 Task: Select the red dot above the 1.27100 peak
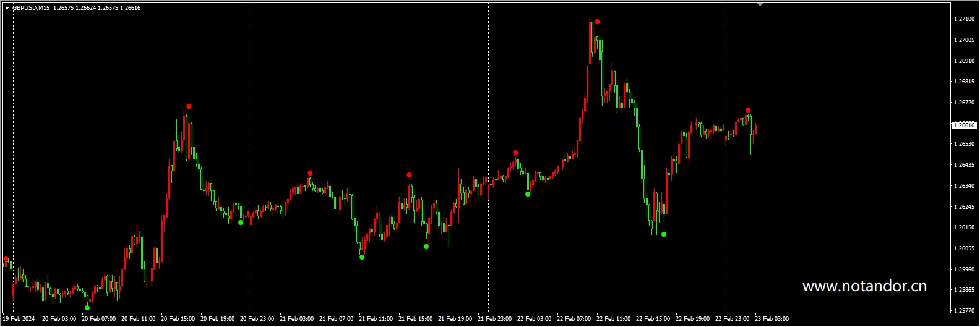coord(597,22)
